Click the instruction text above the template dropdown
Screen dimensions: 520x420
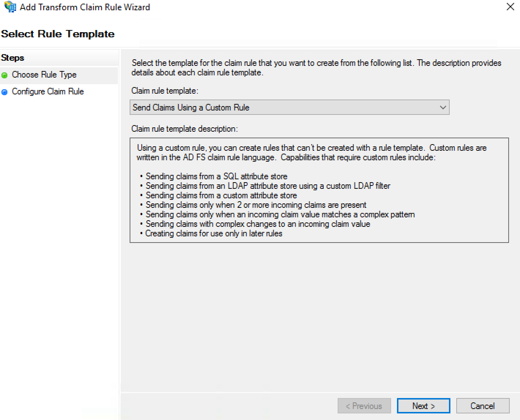coord(316,68)
